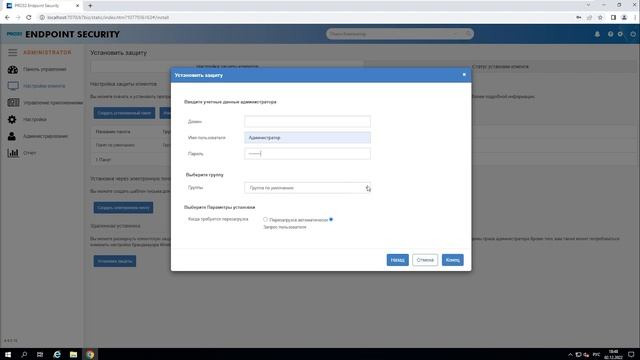Screen dimensions: 640x360
Task: Switch to Настройка защиты клиентов tab
Action: tap(227, 66)
